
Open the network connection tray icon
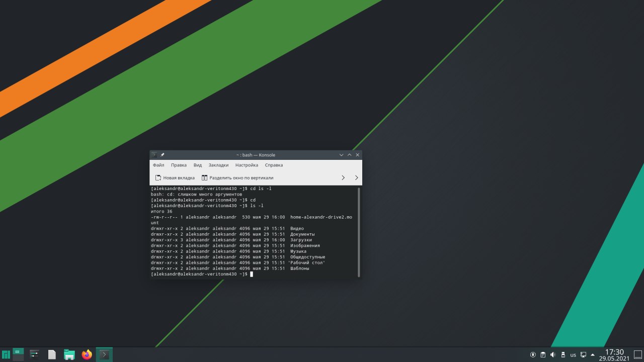(584, 355)
